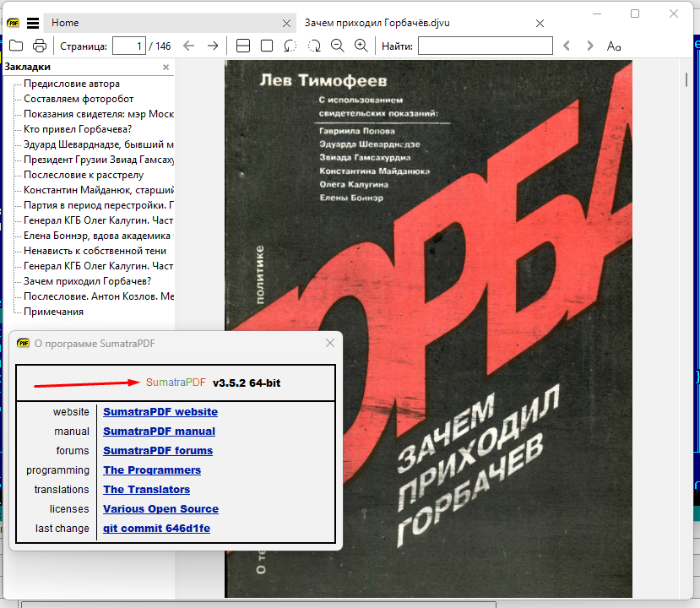Screen dimensions: 700x608
Task: Open the SumatraPDF forums link
Action: pos(158,450)
